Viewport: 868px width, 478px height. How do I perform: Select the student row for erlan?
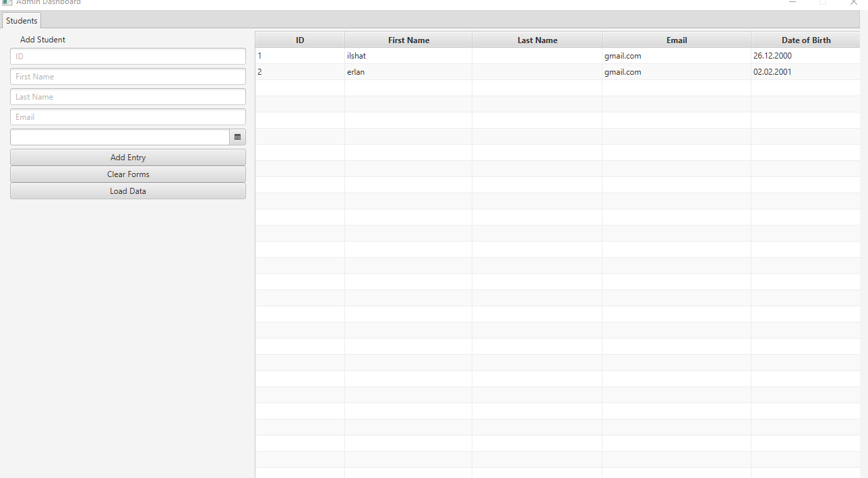(408, 72)
